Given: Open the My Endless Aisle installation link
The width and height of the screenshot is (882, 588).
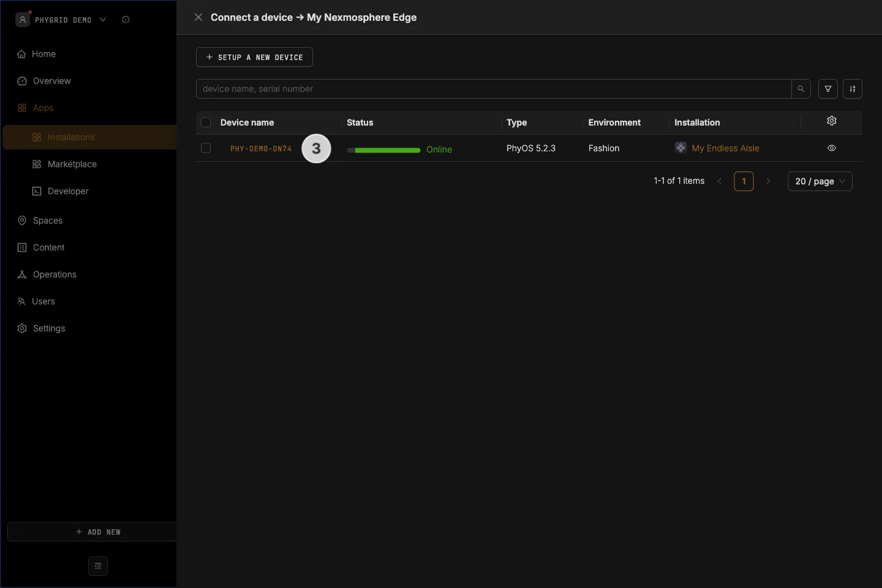Looking at the screenshot, I should coord(725,148).
